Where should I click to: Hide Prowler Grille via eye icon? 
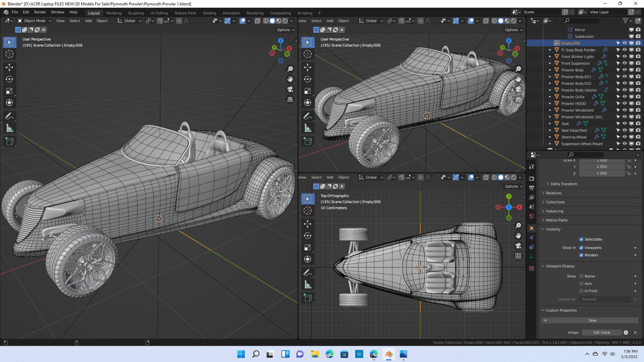pos(625,97)
